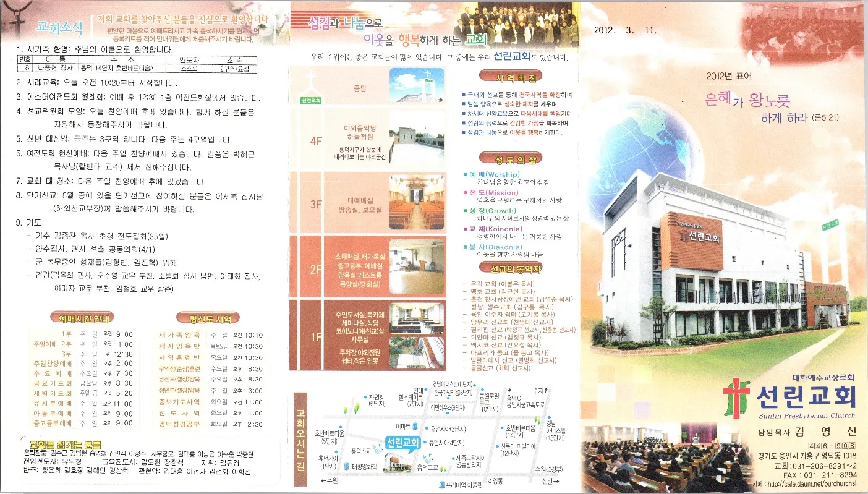The height and width of the screenshot is (494, 868).
Task: Click the 선린교회 speech bubble on the map
Action: point(402,445)
